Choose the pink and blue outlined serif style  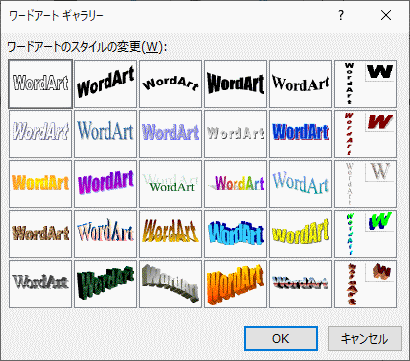point(105,234)
